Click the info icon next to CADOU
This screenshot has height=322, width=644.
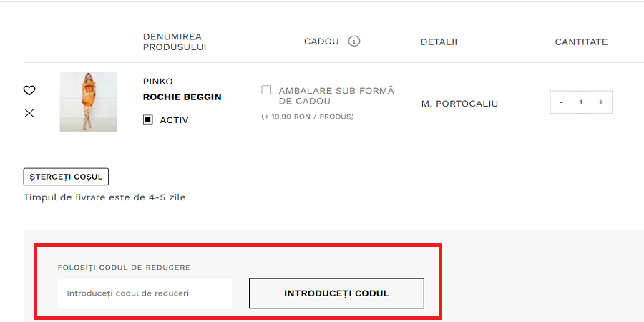pos(353,42)
